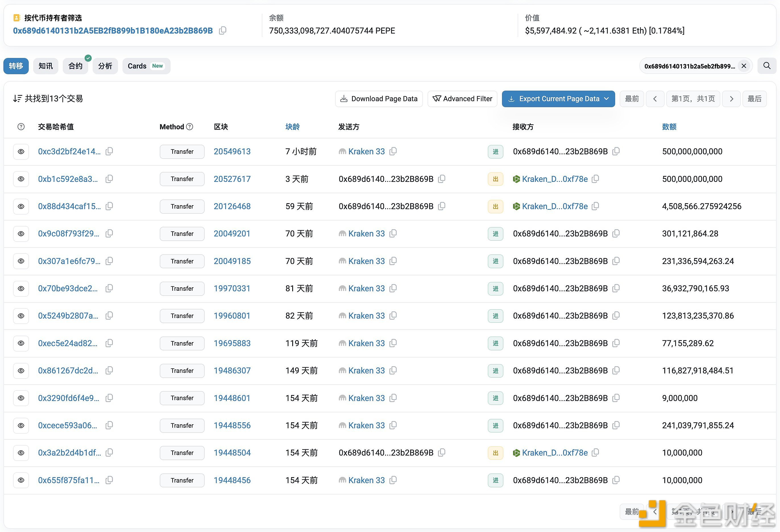Image resolution: width=780 pixels, height=532 pixels.
Task: Open the Advanced Filter button
Action: (x=462, y=99)
